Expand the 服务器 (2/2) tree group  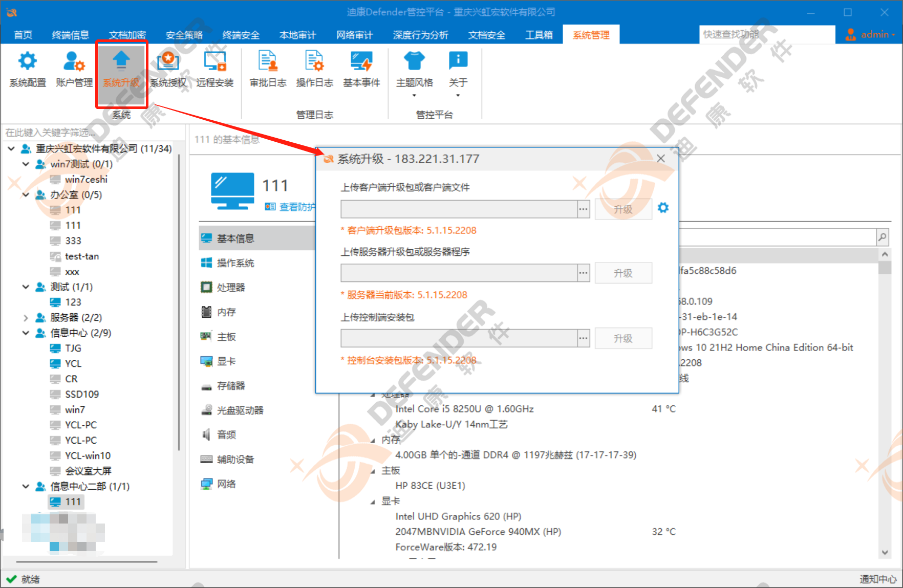(26, 318)
